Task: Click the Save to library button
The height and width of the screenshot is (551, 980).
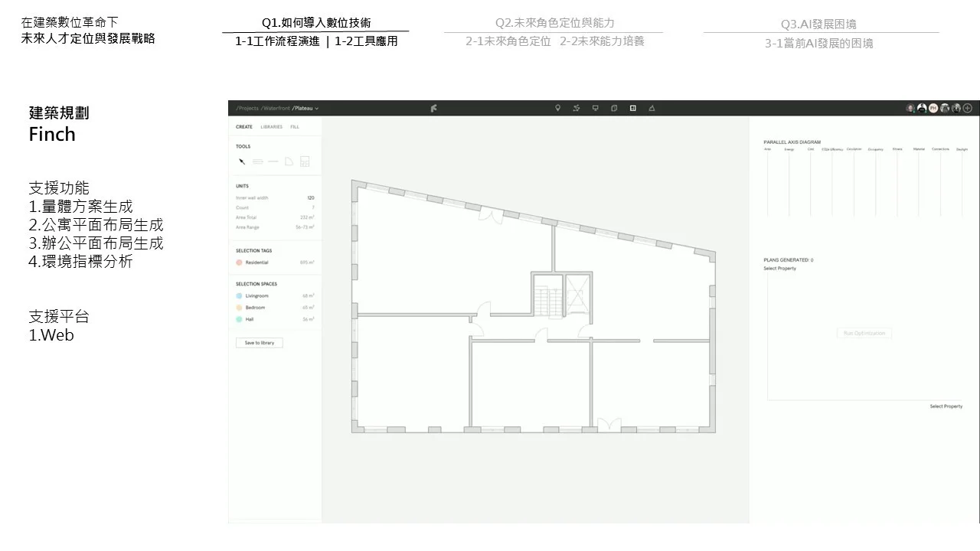Action: coord(260,343)
